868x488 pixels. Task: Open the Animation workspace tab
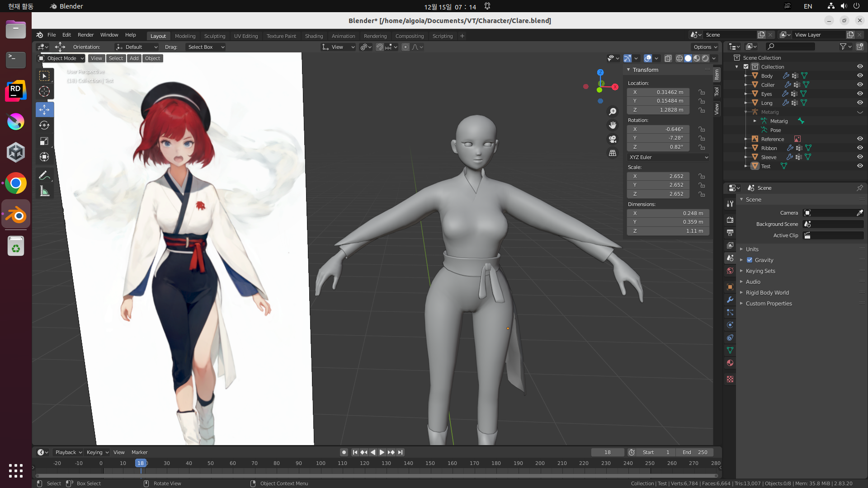[343, 36]
